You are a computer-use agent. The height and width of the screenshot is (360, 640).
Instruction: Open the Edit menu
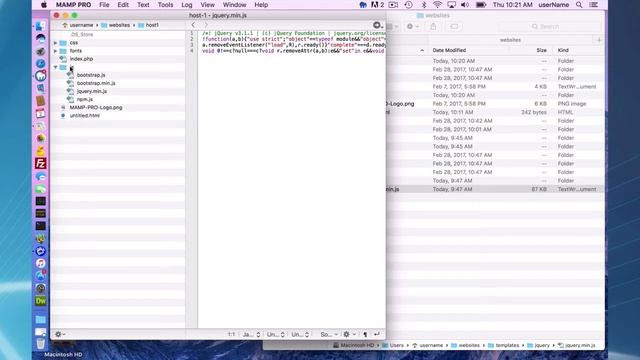coord(123,5)
